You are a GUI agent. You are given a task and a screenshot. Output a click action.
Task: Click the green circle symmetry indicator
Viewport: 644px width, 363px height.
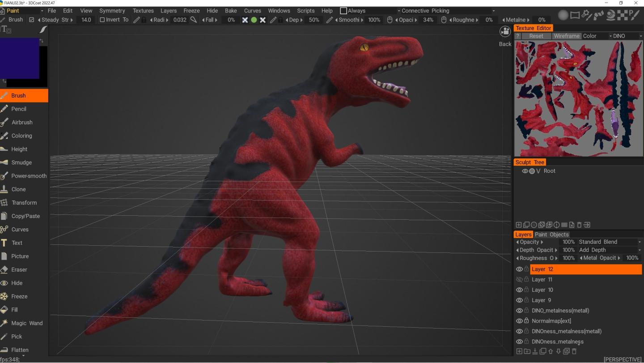[x=254, y=20]
